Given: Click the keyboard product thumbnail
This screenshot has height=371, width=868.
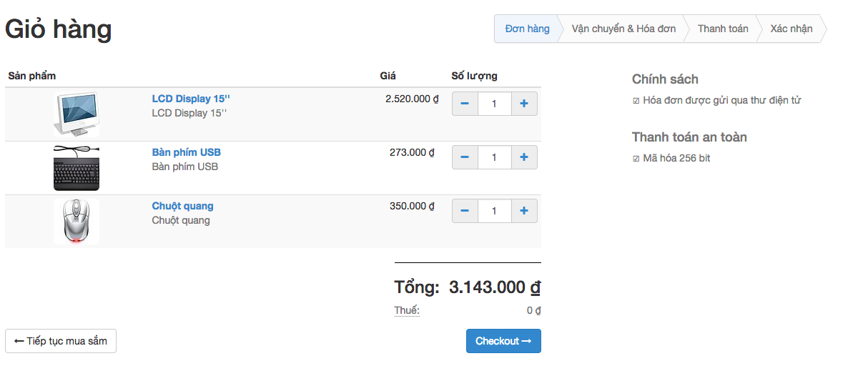Looking at the screenshot, I should [77, 168].
